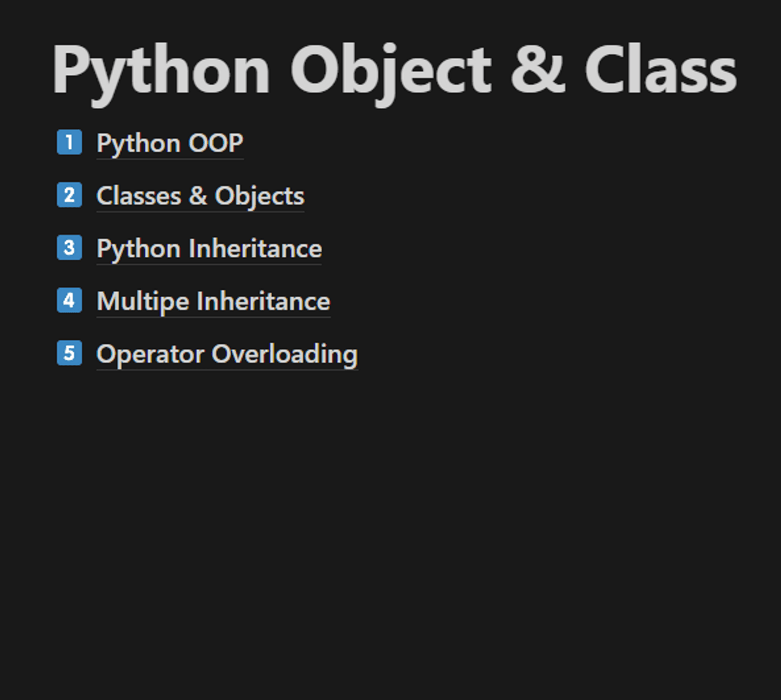Click the word Multipe in the fourth link
Image resolution: width=781 pixels, height=700 pixels.
coord(143,301)
